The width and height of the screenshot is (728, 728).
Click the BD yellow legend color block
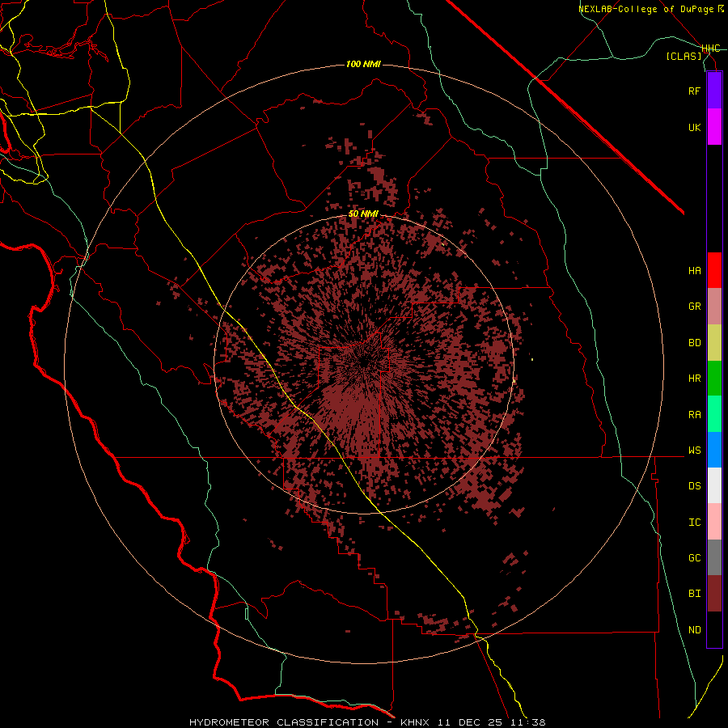714,343
